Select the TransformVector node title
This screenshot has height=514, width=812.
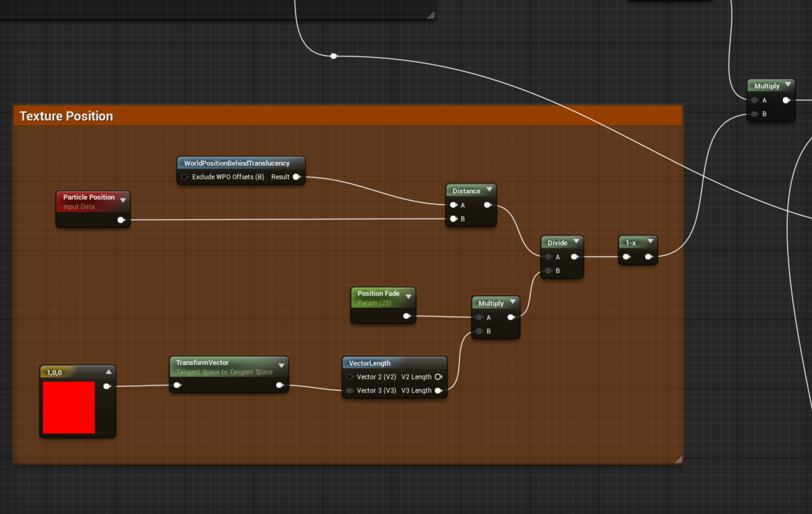[x=202, y=363]
